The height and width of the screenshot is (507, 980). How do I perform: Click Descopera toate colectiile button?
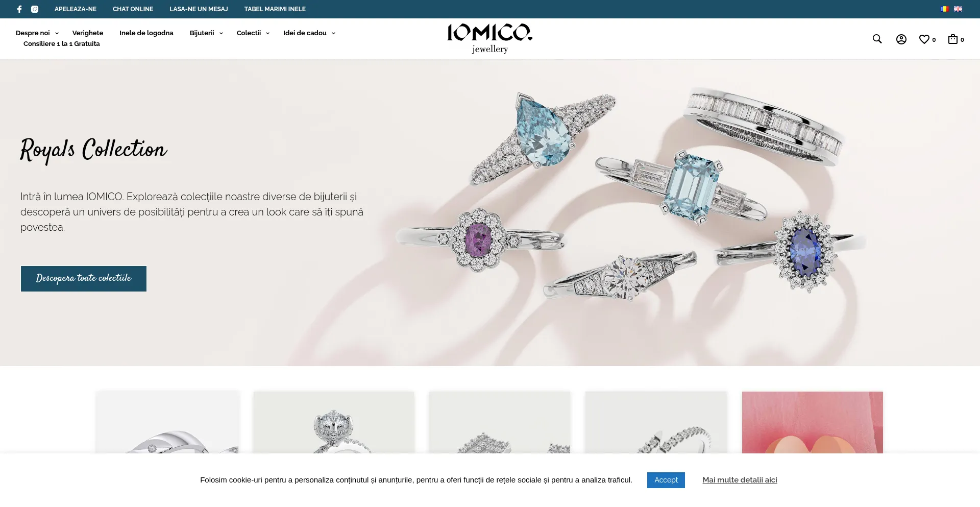pos(84,279)
